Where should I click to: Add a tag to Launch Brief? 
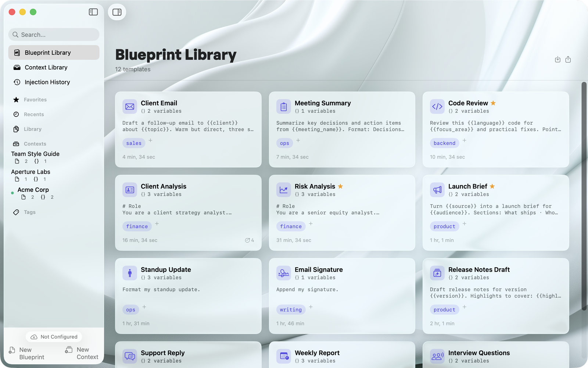pyautogui.click(x=465, y=224)
